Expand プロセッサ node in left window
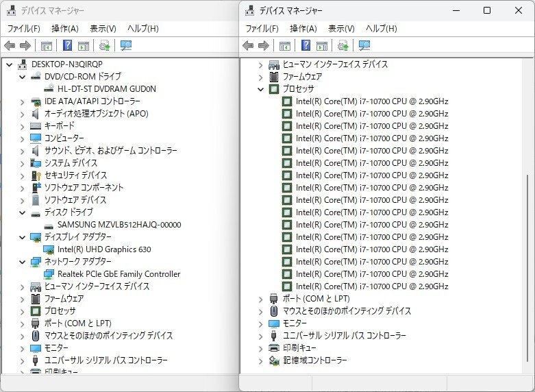The width and height of the screenshot is (535, 392). tap(23, 312)
